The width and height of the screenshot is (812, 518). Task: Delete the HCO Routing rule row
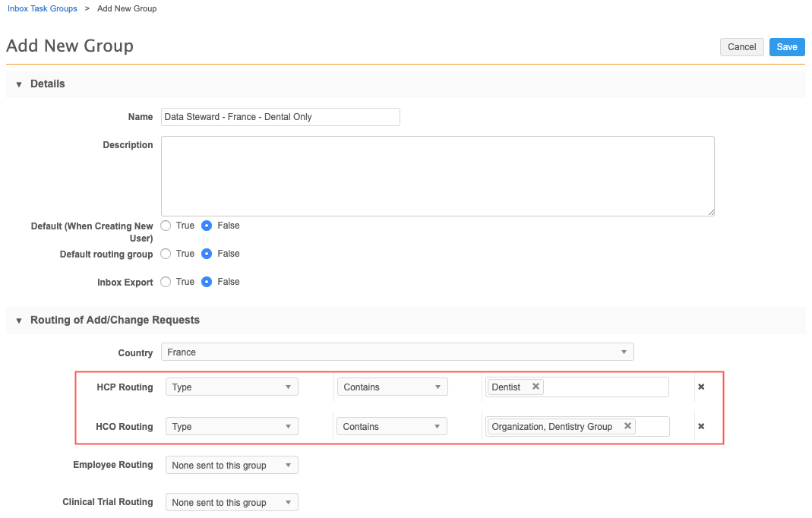[x=701, y=426]
